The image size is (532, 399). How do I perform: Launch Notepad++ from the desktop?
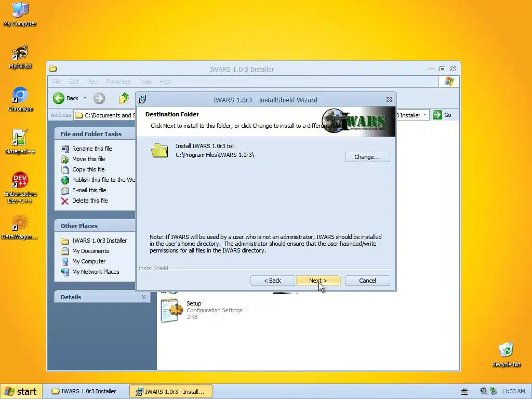[x=20, y=142]
